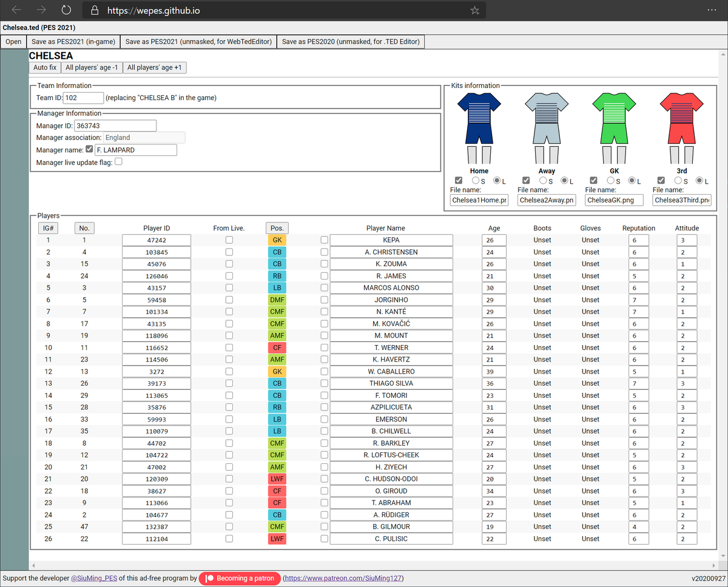Viewport: 728px width, 587px height.
Task: Click the Manager association England field
Action: pyautogui.click(x=144, y=138)
